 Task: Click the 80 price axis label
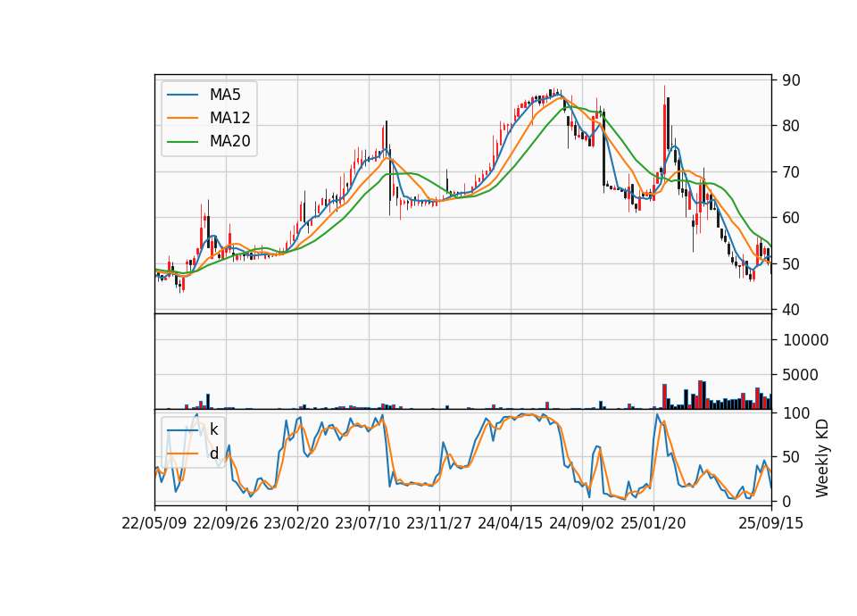coord(791,126)
